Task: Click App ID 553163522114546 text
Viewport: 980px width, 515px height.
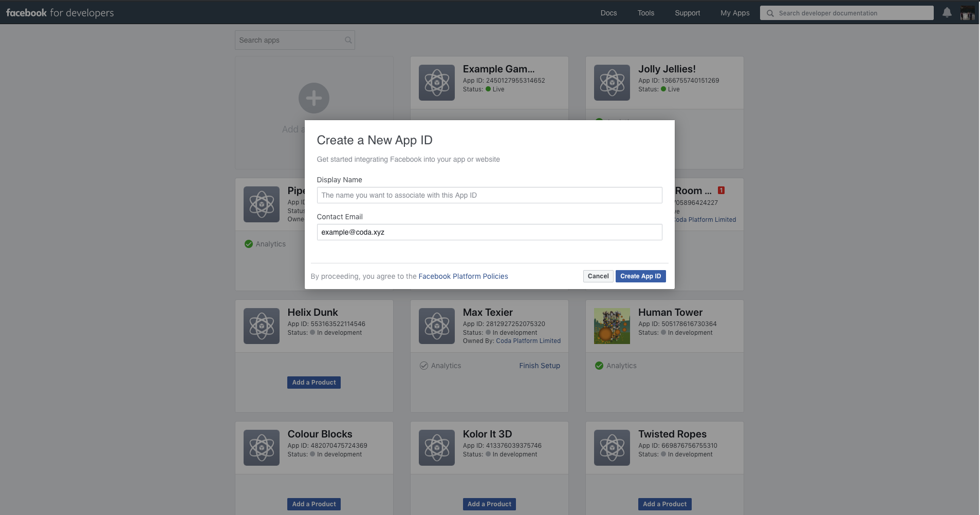Action: [326, 324]
